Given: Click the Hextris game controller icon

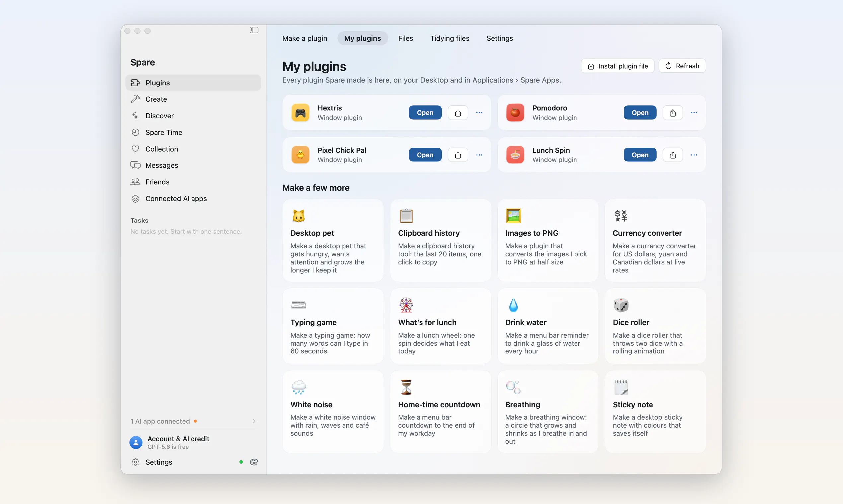Looking at the screenshot, I should 300,113.
